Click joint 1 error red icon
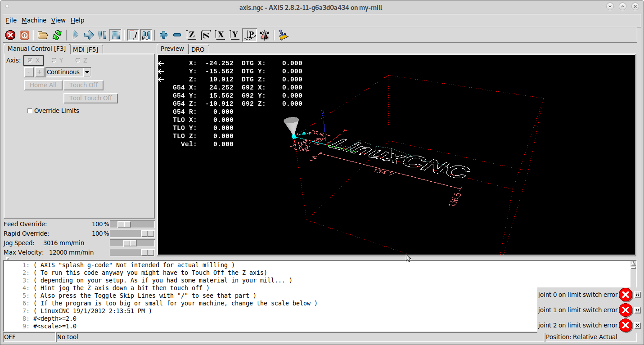 point(626,310)
